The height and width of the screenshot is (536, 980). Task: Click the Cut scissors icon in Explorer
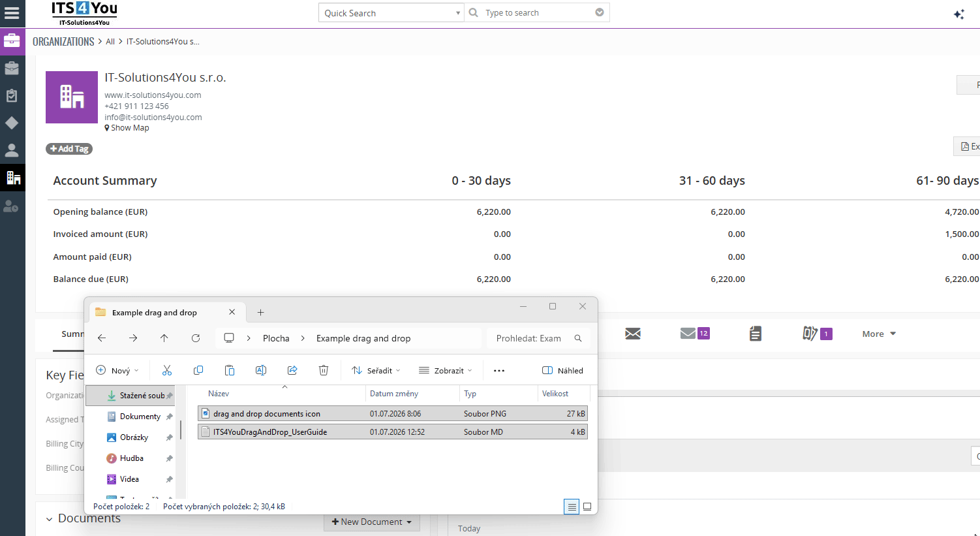[167, 370]
